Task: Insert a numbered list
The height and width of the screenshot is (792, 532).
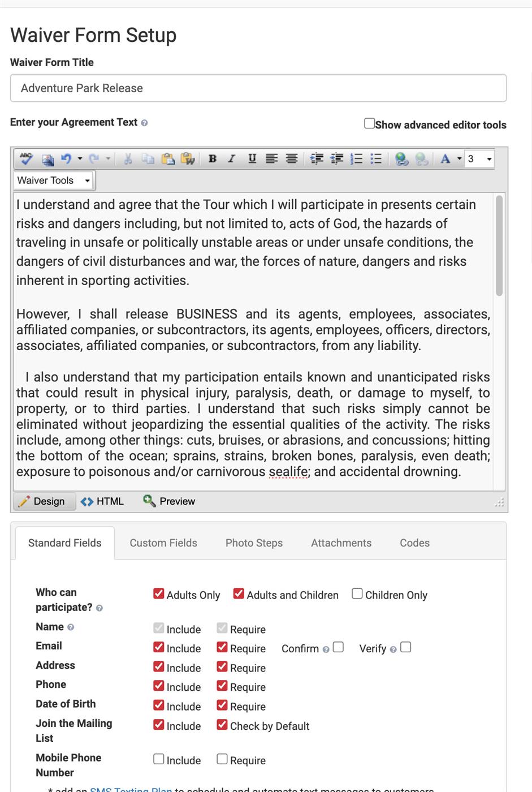Action: point(356,159)
